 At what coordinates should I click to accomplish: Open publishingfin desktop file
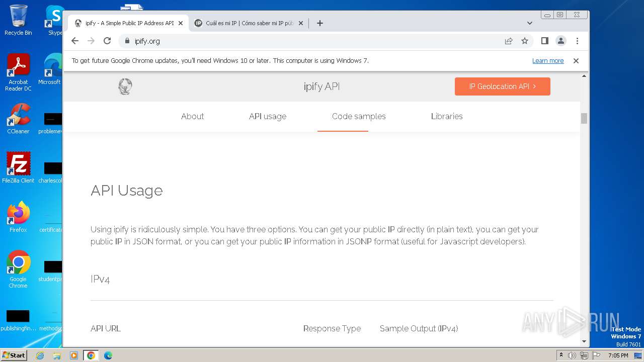coord(18,320)
